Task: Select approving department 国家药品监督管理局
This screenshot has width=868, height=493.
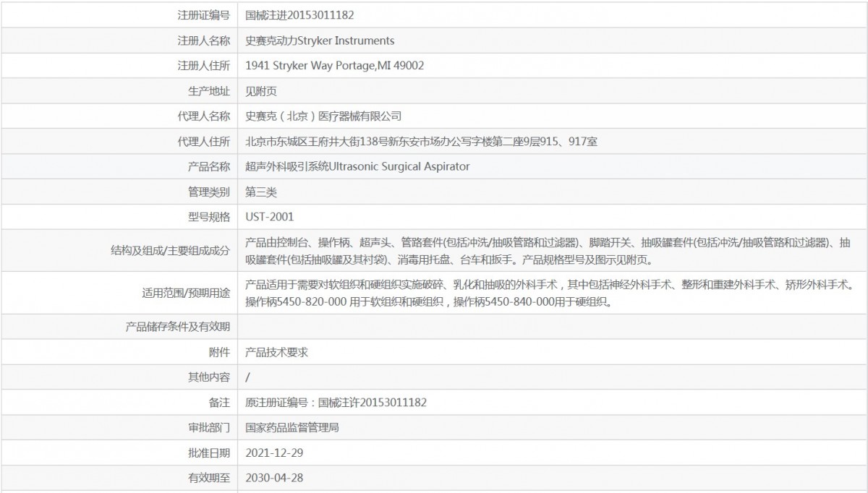Action: click(292, 428)
